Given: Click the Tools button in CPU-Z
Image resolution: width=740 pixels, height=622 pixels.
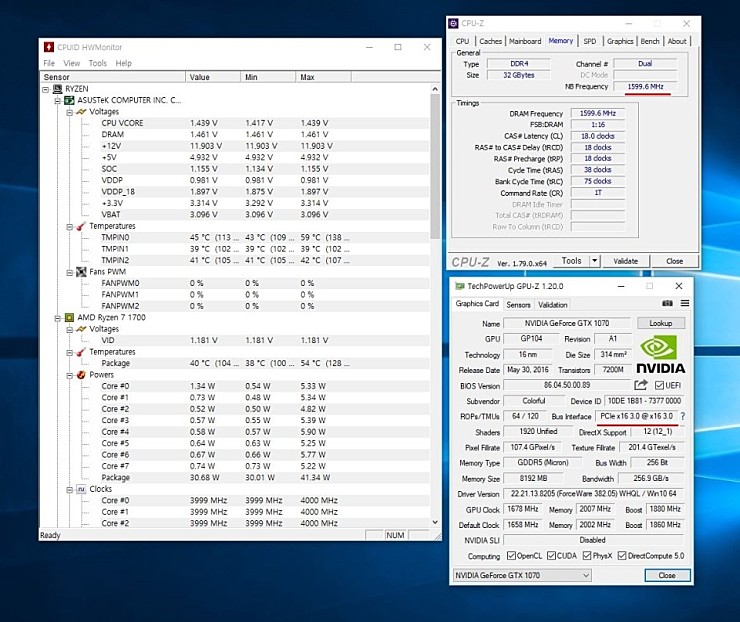Looking at the screenshot, I should [x=572, y=261].
